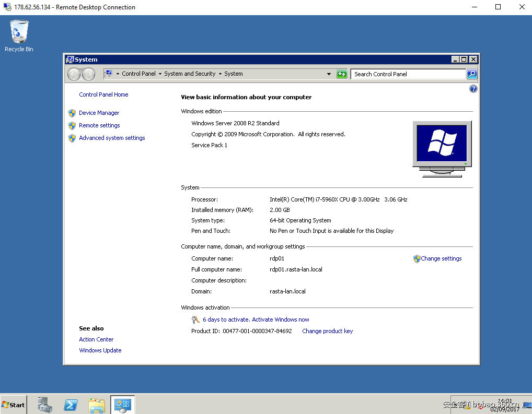This screenshot has height=414, width=532.
Task: Open Advanced system settings
Action: tap(112, 138)
